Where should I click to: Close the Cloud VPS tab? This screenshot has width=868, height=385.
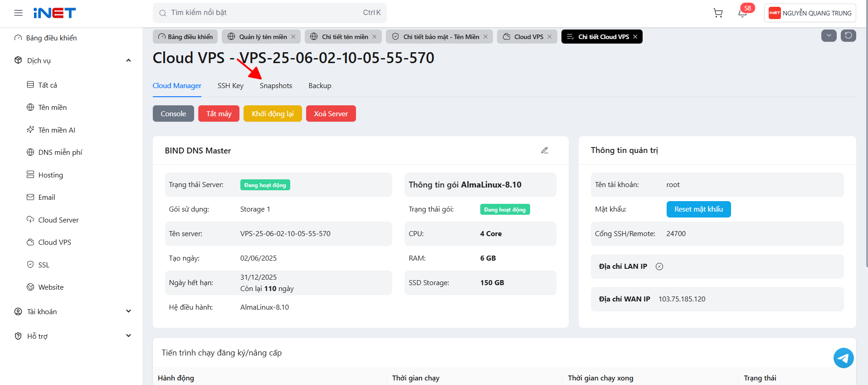click(550, 37)
